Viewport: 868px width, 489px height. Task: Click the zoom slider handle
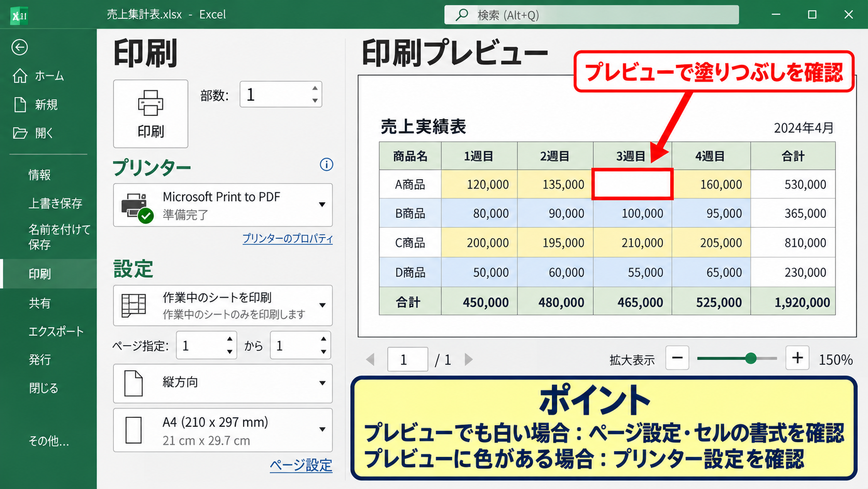[x=751, y=358]
